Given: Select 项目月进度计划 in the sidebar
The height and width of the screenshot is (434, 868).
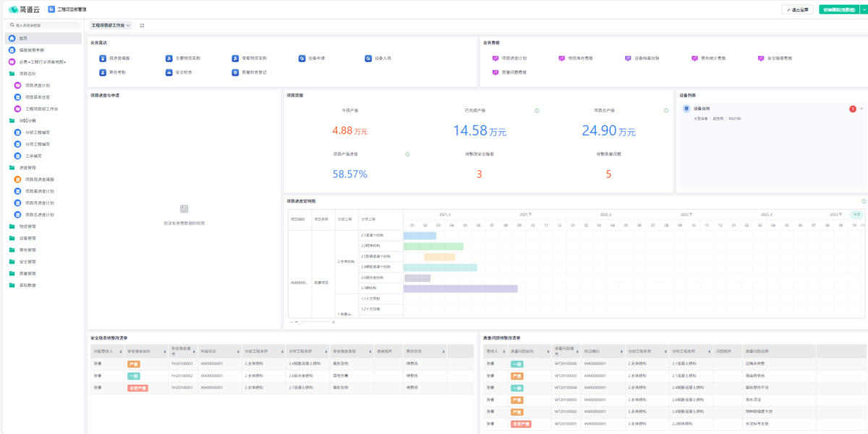Looking at the screenshot, I should pos(40,203).
